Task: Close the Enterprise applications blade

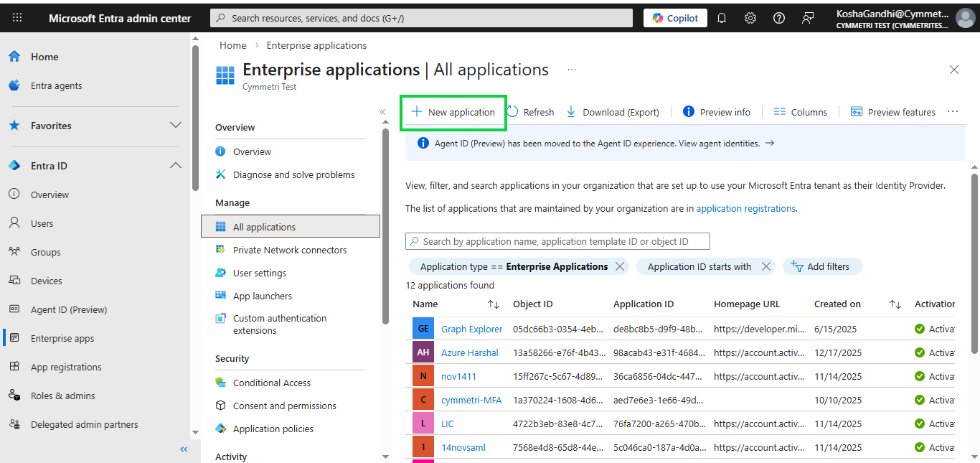Action: pos(954,70)
